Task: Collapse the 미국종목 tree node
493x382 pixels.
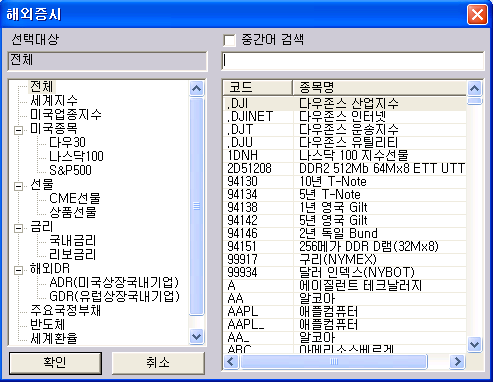Action: (x=19, y=130)
